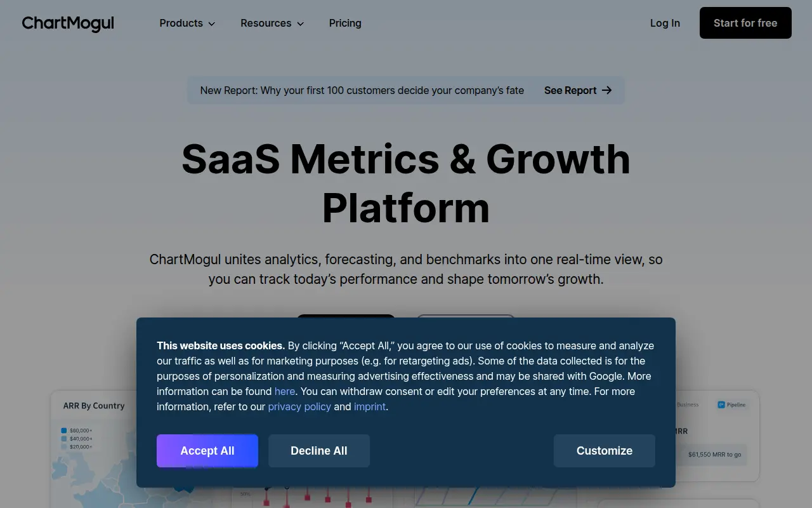Click the $61,550 MRR to go label

tap(714, 455)
